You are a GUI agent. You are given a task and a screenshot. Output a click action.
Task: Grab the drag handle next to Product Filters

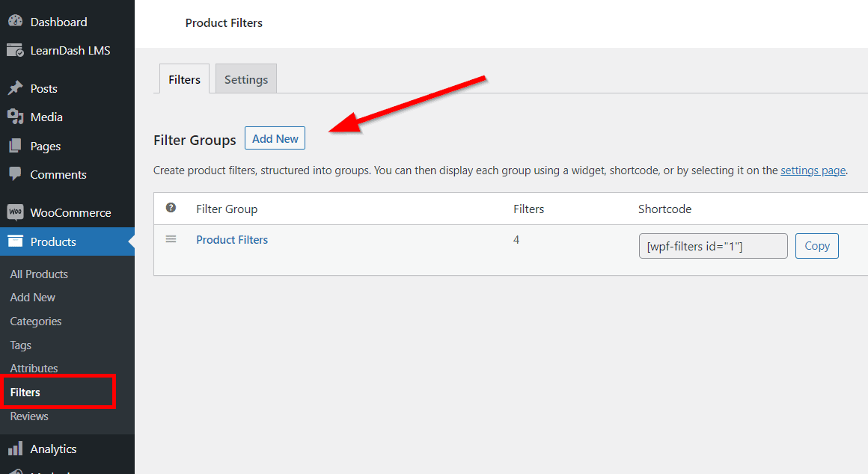[171, 239]
